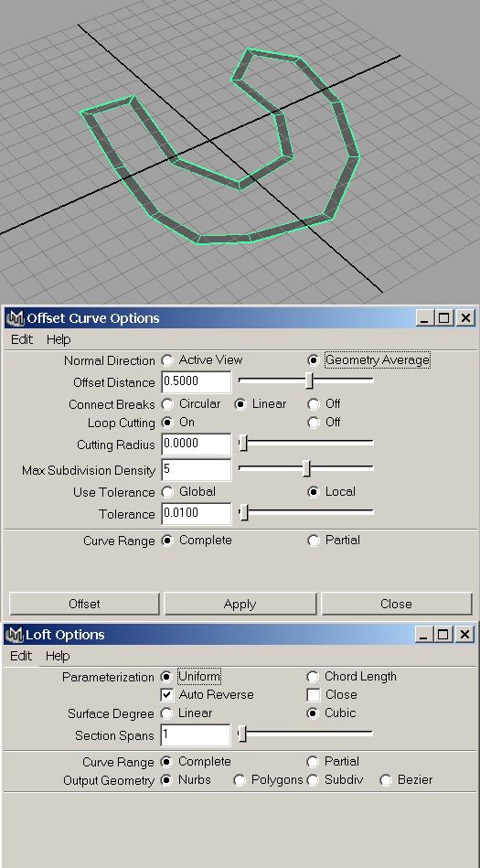This screenshot has width=480, height=868.
Task: Open the Help menu in Loft Options
Action: (x=58, y=656)
